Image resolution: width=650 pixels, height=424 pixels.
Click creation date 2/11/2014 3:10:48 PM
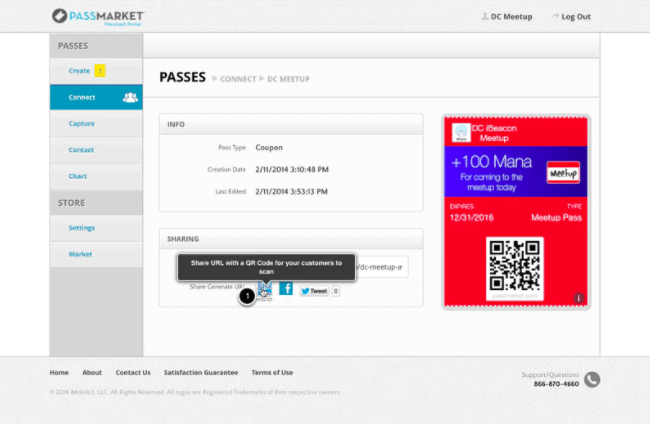click(x=292, y=170)
